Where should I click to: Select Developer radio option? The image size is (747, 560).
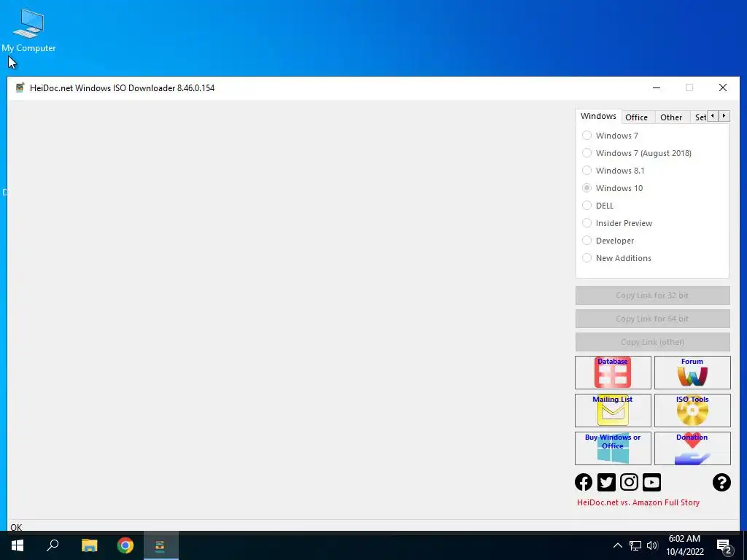click(608, 241)
